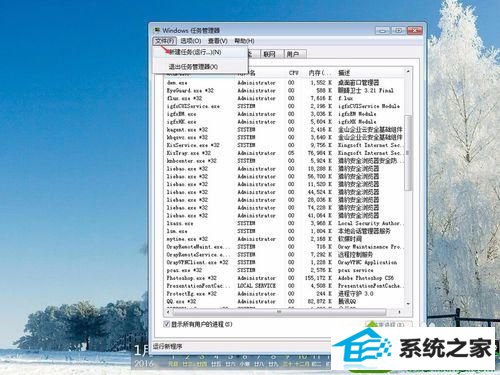500x375 pixels.
Task: Sort by the 内存 column header
Action: point(319,73)
